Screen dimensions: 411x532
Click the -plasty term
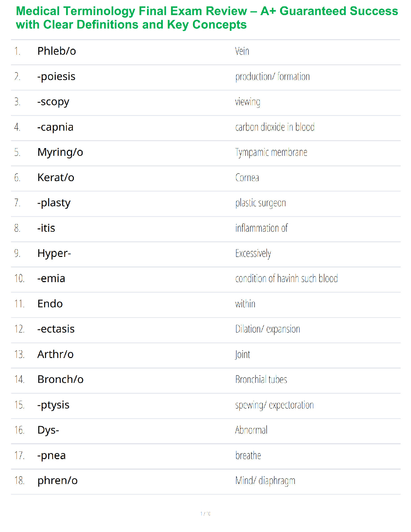click(54, 203)
